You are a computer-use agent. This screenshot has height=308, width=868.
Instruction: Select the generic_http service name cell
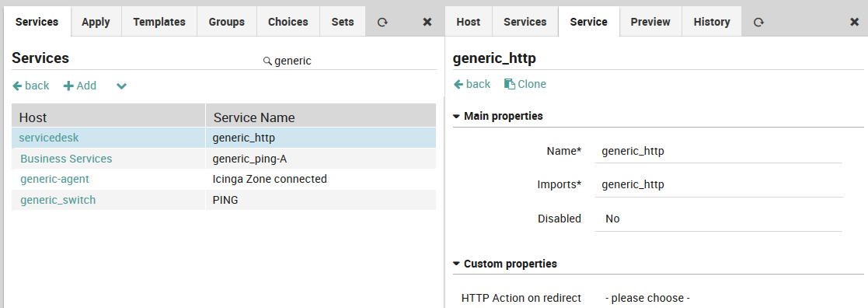pyautogui.click(x=321, y=138)
